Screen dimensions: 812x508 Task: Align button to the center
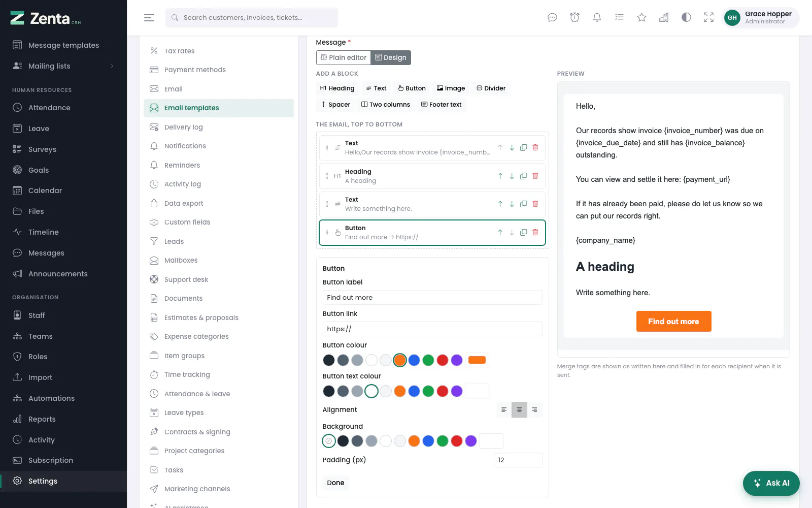tap(519, 409)
